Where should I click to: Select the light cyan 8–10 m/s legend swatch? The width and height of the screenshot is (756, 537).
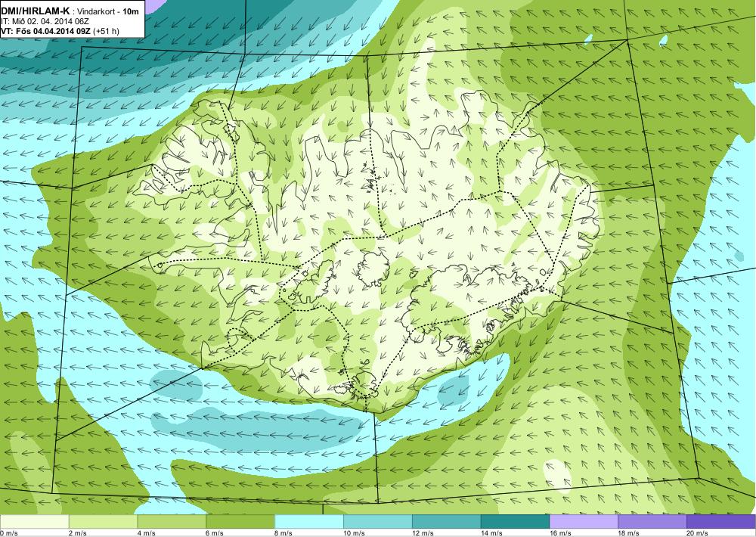pos(309,522)
